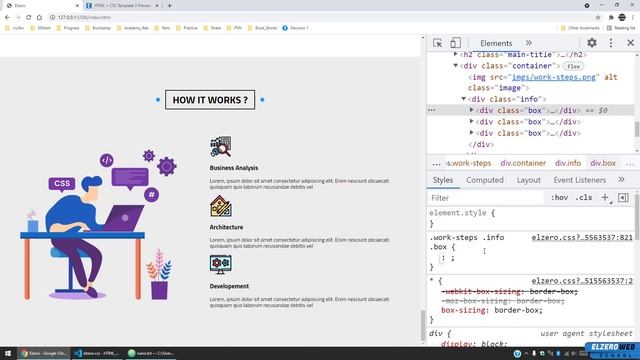The width and height of the screenshot is (640, 360).
Task: Open the Bootcamp bookmarks folder
Action: click(x=98, y=28)
